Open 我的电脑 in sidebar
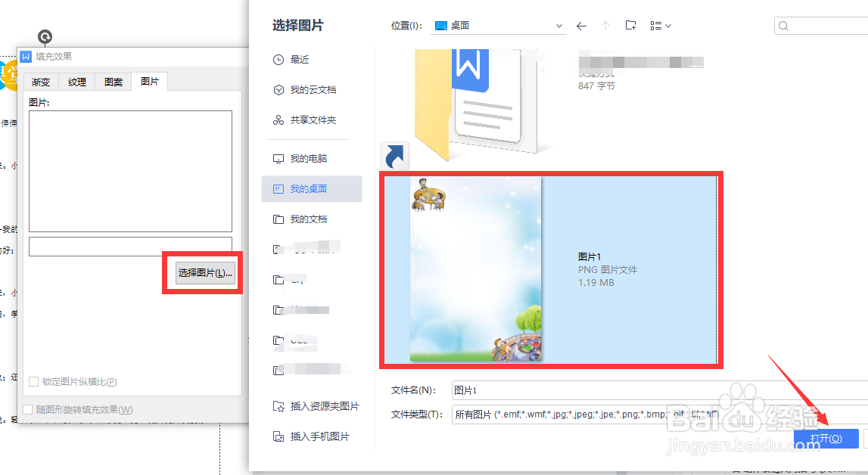Image resolution: width=868 pixels, height=475 pixels. (x=300, y=159)
